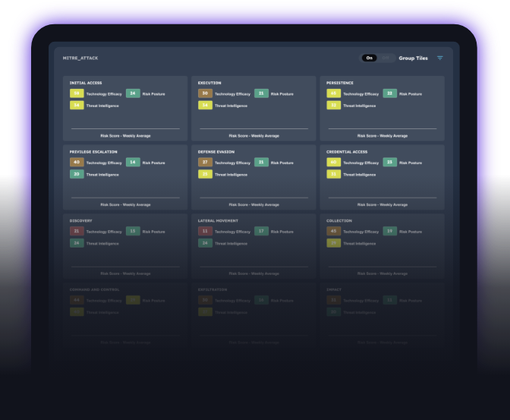
Task: Click Persistence Risk Posture score 22
Action: [389, 93]
